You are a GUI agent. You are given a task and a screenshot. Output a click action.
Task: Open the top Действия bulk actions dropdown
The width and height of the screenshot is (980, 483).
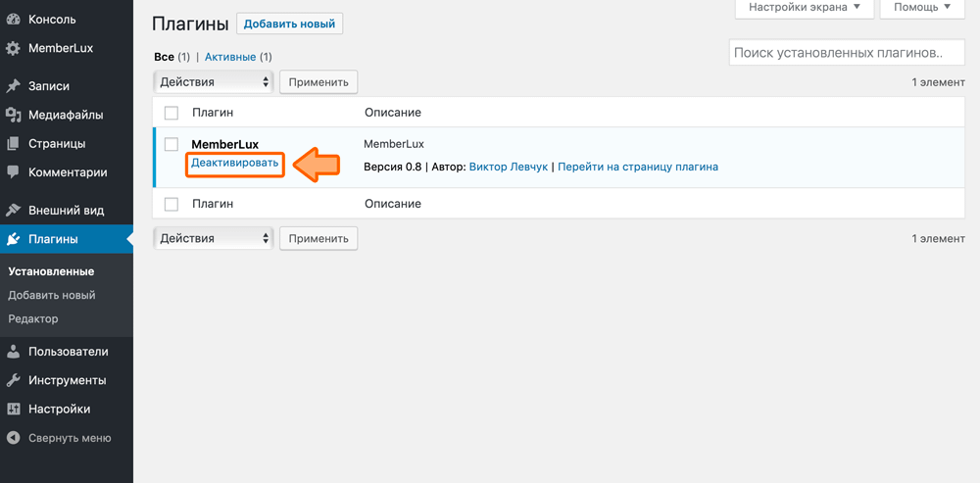pos(213,82)
